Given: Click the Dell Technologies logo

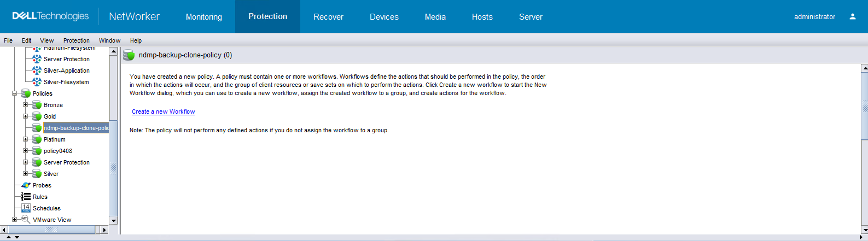Looking at the screenshot, I should point(50,16).
